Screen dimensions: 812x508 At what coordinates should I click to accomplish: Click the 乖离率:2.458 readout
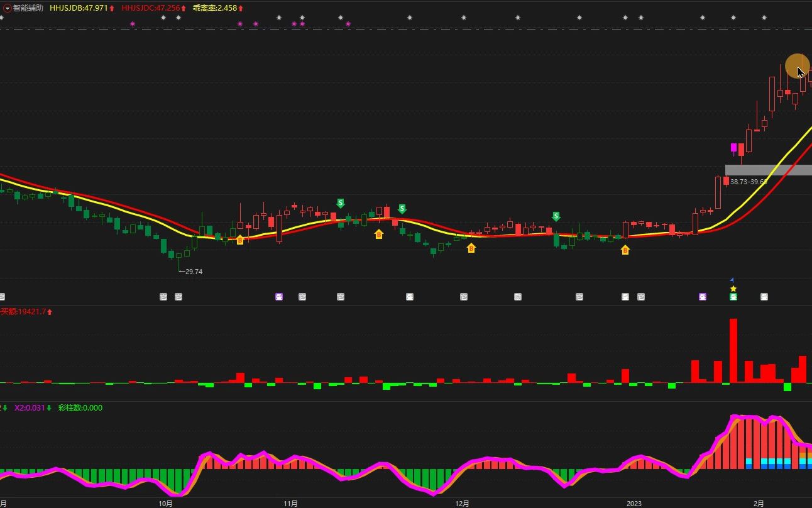pos(214,8)
